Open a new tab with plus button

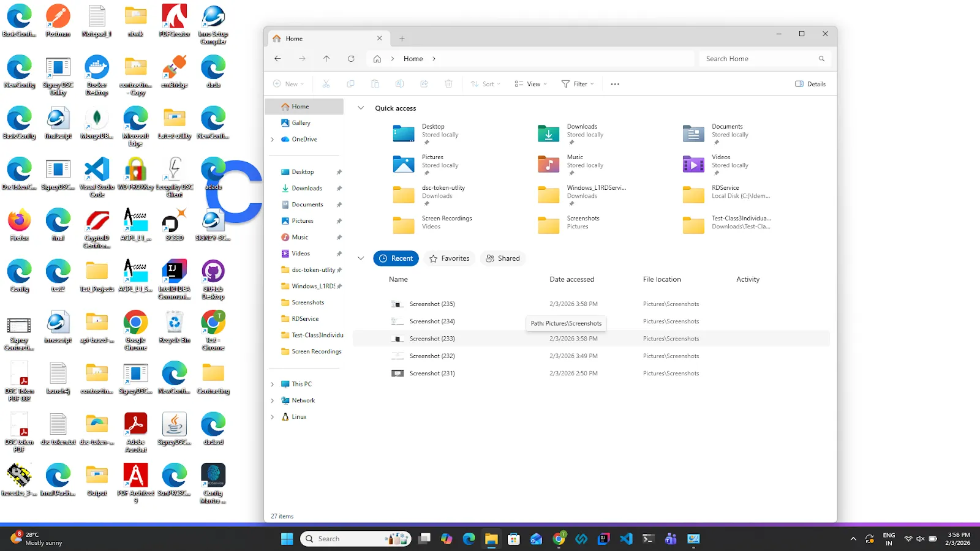point(402,39)
